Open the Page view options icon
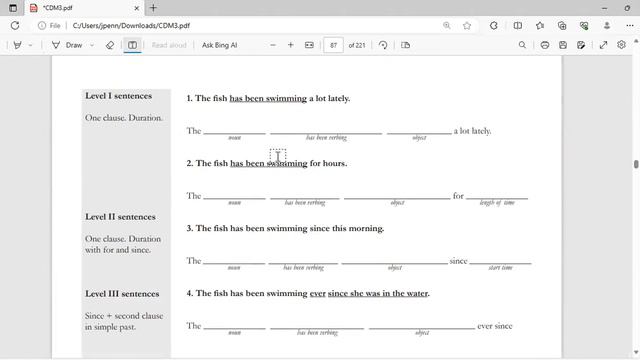 [x=405, y=45]
